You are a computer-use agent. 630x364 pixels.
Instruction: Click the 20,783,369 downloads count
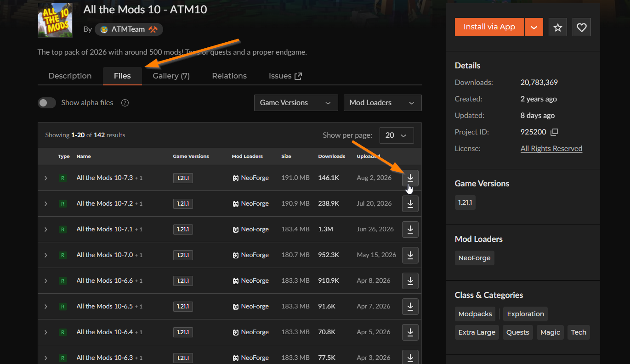click(x=539, y=83)
